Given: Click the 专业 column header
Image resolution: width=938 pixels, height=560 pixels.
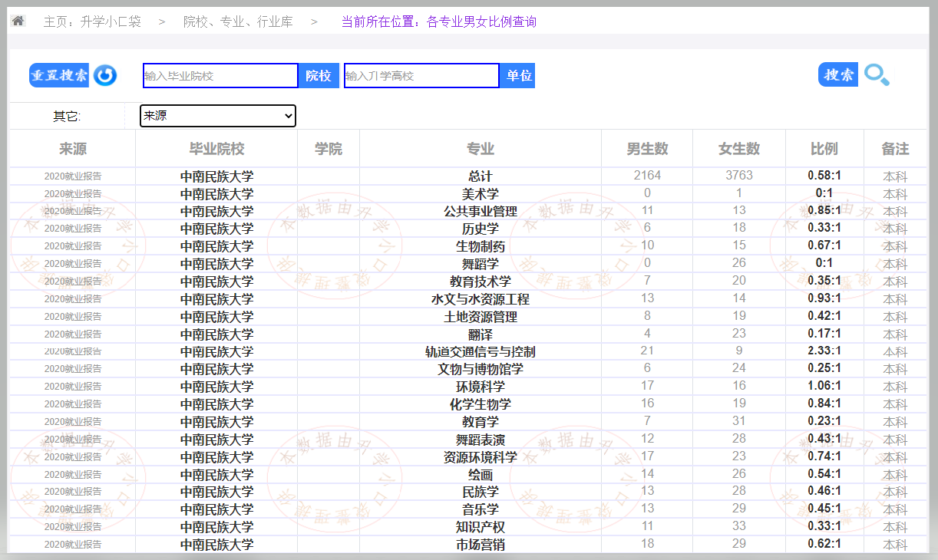Looking at the screenshot, I should point(481,149).
